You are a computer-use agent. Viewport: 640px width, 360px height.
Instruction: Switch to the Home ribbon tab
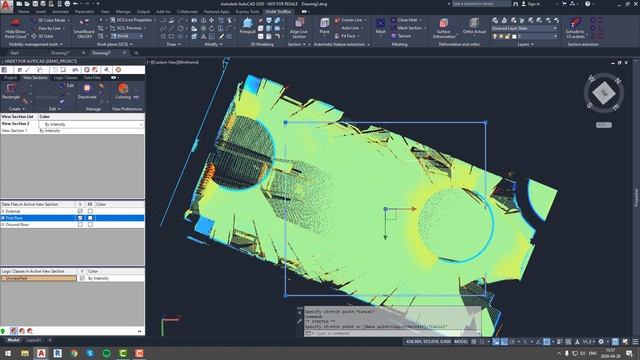[x=24, y=12]
